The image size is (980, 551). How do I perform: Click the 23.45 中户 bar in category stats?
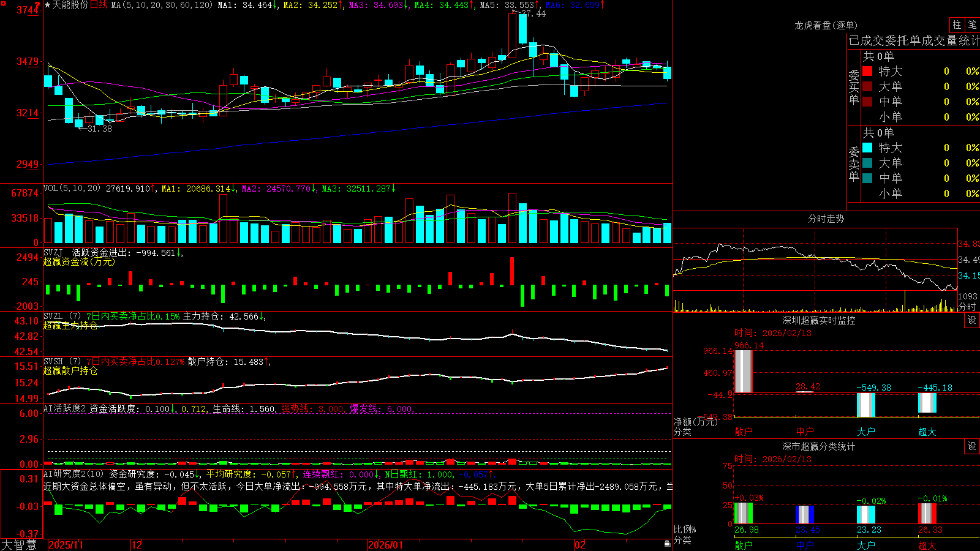point(805,515)
